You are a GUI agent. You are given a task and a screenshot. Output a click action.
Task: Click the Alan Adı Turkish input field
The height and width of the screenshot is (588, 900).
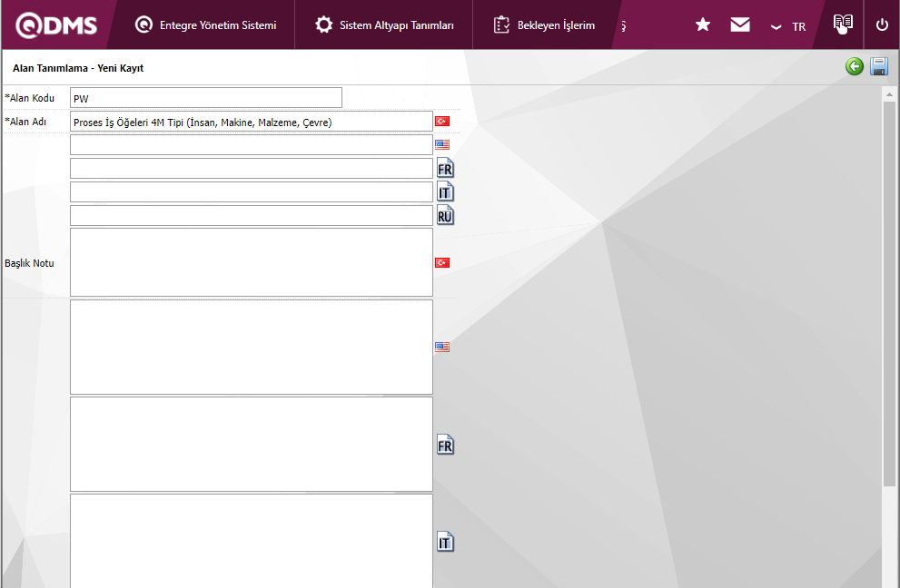click(252, 122)
